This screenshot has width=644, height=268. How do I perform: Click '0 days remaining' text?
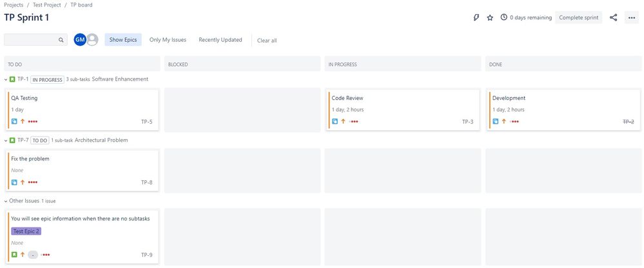tap(531, 17)
